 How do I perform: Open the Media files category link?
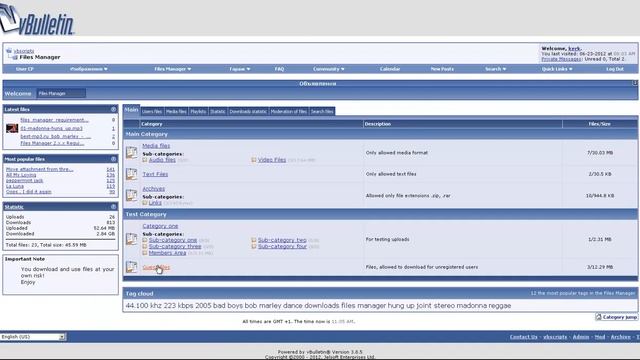[156, 146]
